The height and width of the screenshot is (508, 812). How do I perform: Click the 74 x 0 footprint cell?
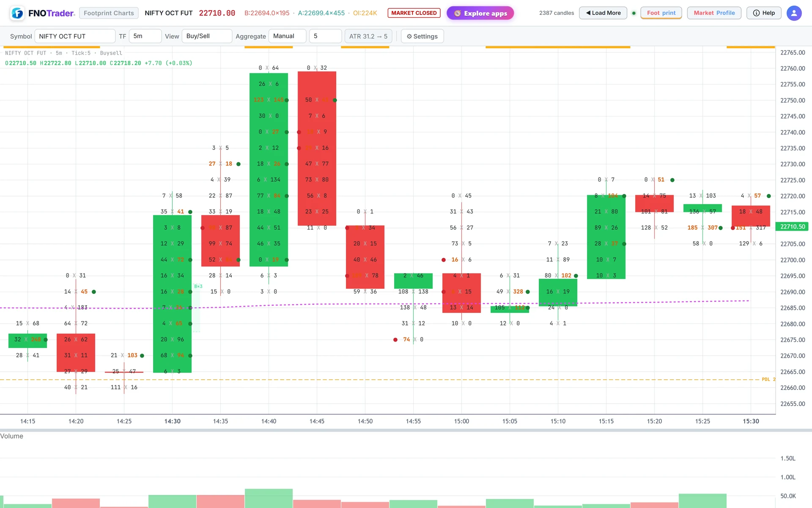point(413,340)
